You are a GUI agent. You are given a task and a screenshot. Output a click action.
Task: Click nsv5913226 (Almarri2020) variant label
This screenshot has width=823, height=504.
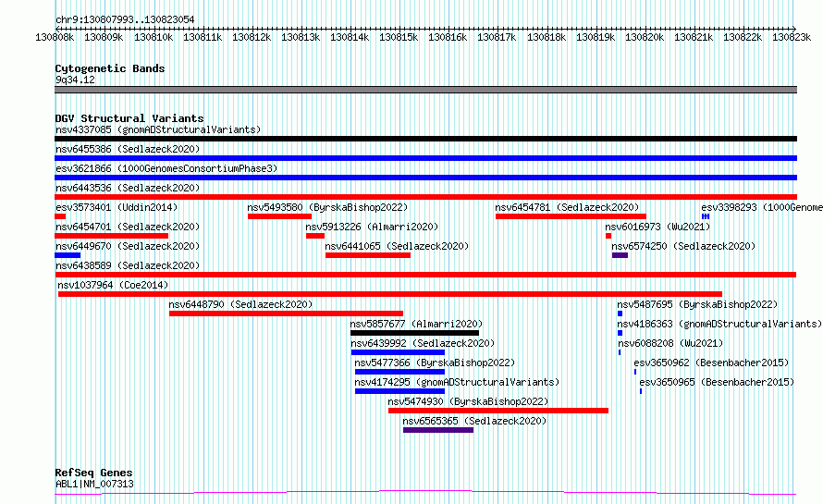click(x=372, y=227)
